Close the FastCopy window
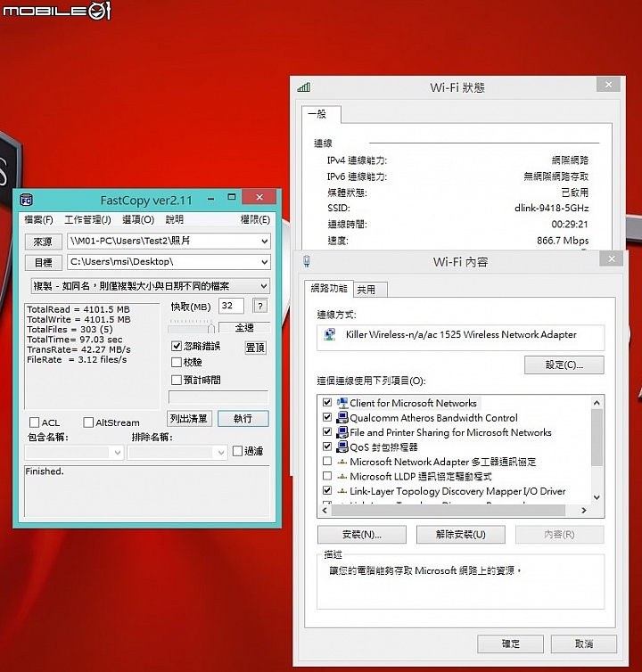Image resolution: width=642 pixels, height=672 pixels. 259,197
